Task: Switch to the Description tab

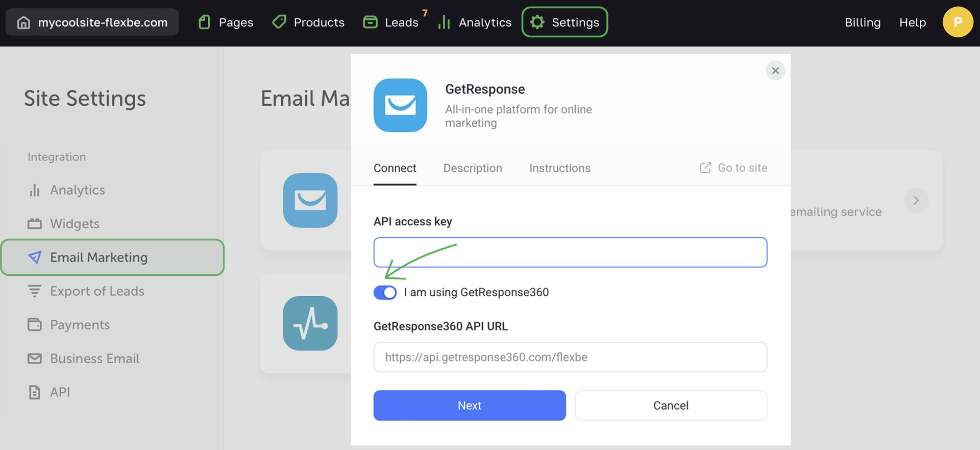Action: click(473, 168)
